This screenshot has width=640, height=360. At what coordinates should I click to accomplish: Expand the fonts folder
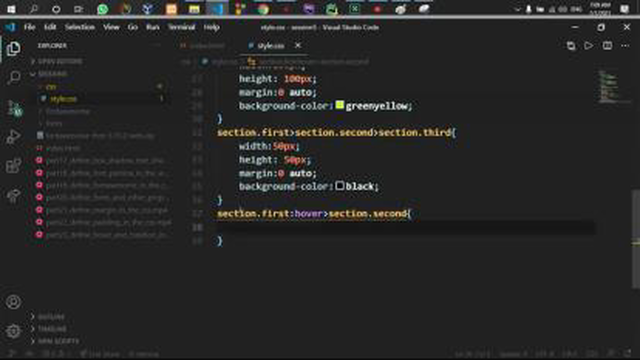(54, 123)
